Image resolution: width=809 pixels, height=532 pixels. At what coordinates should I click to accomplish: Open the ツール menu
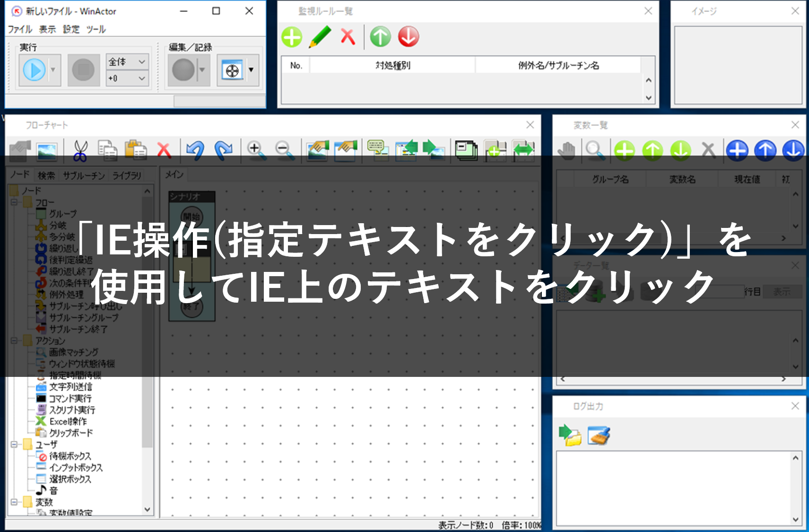(x=96, y=29)
